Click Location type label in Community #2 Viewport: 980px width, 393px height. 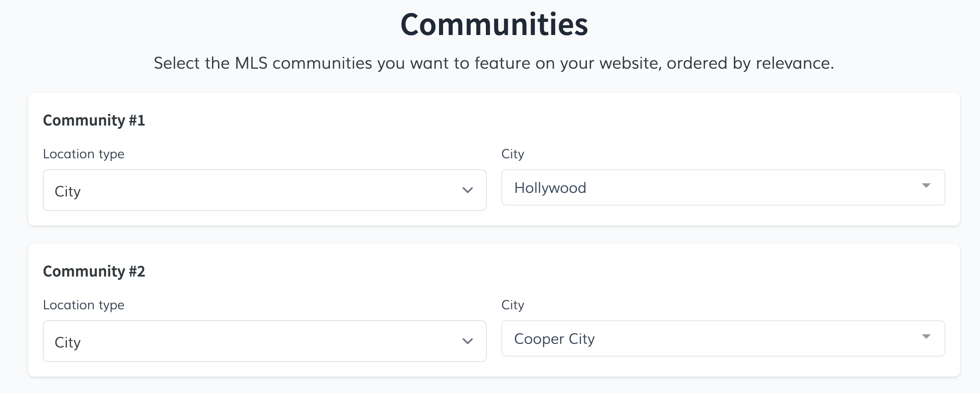83,305
